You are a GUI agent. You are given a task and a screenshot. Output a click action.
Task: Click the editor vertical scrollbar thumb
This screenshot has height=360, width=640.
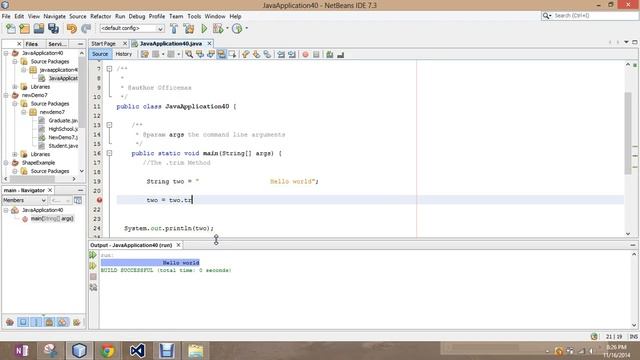tap(628, 133)
